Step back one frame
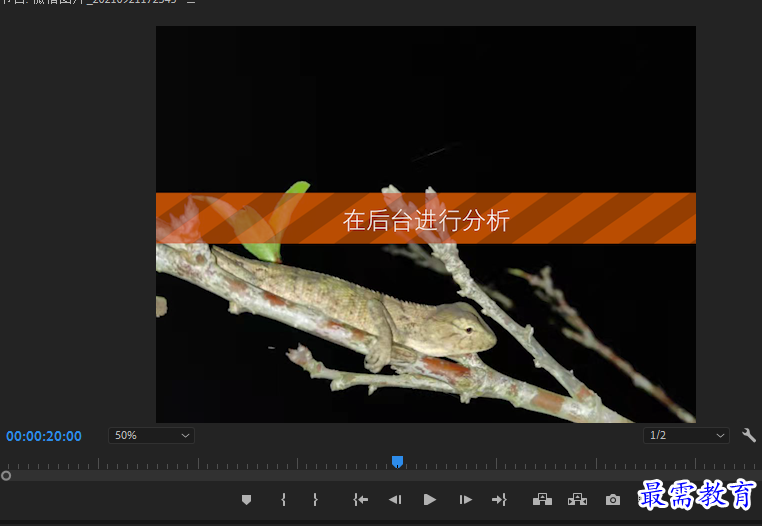 tap(395, 500)
